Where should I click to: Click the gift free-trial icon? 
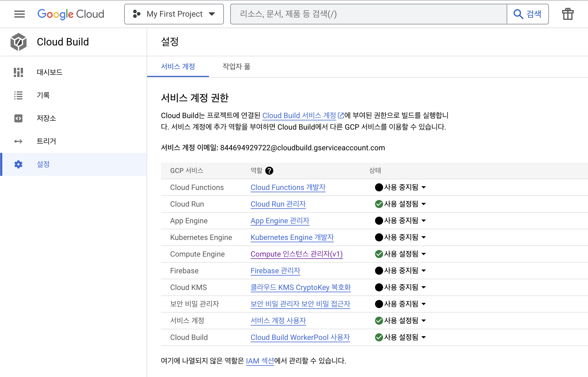click(x=568, y=14)
